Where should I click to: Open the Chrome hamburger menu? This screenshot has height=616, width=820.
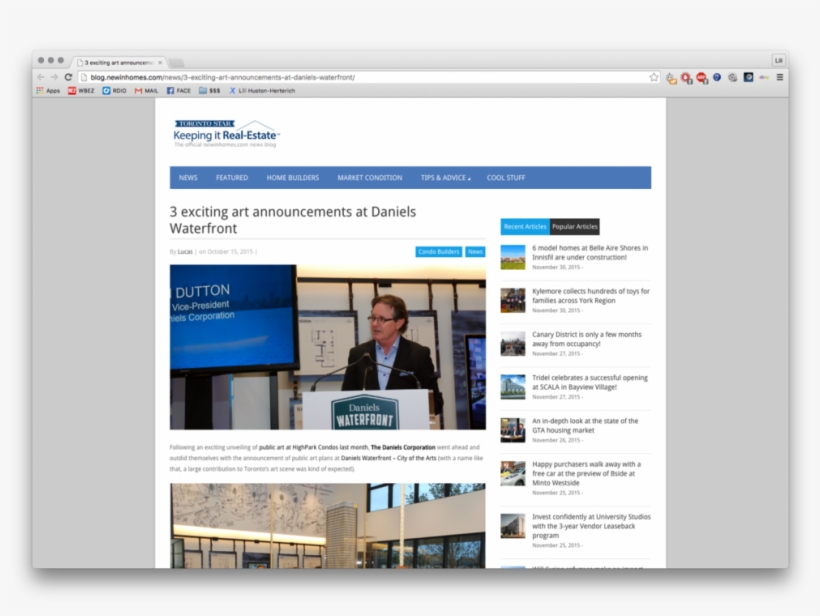coord(781,76)
